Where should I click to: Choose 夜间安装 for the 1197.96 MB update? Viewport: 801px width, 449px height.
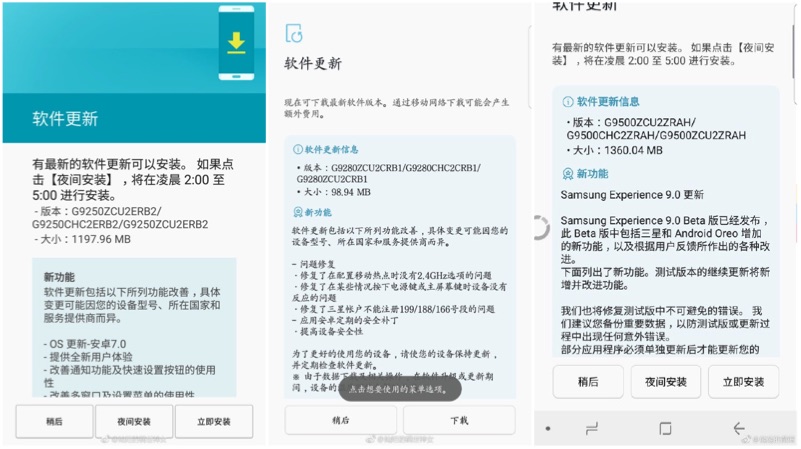point(133,421)
